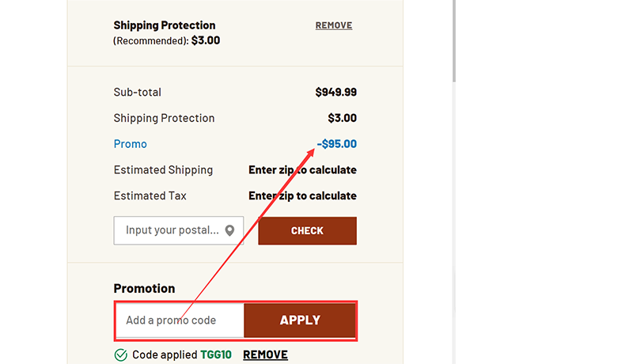This screenshot has height=364, width=633.
Task: Remove the Shipping Protection item
Action: 333,25
